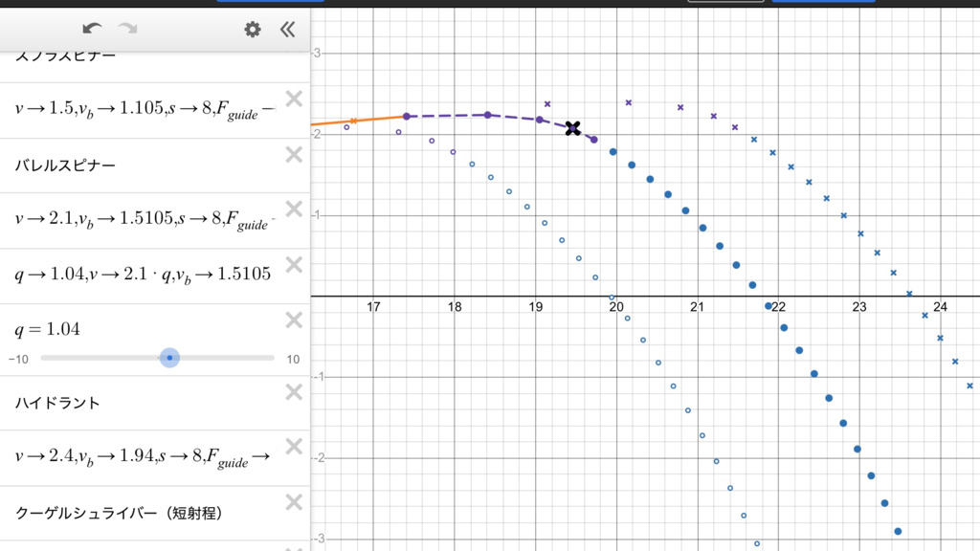Click the q slider thumb

coord(169,358)
